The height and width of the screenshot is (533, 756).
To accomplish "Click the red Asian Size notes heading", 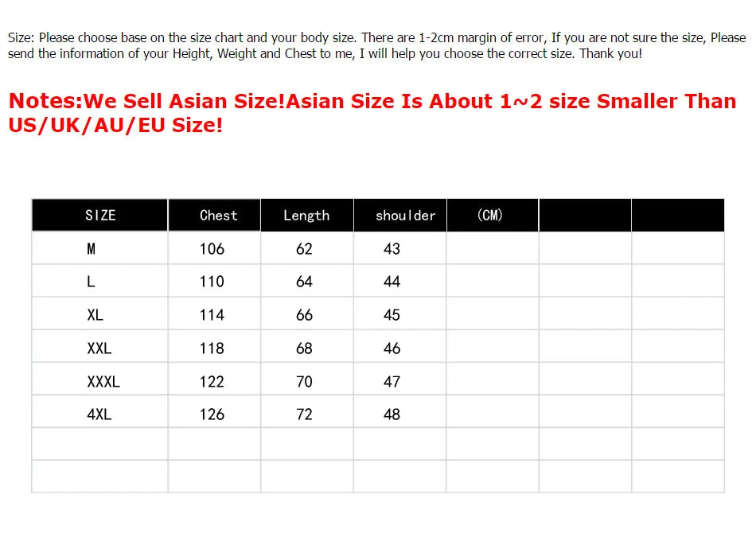I will pyautogui.click(x=372, y=113).
